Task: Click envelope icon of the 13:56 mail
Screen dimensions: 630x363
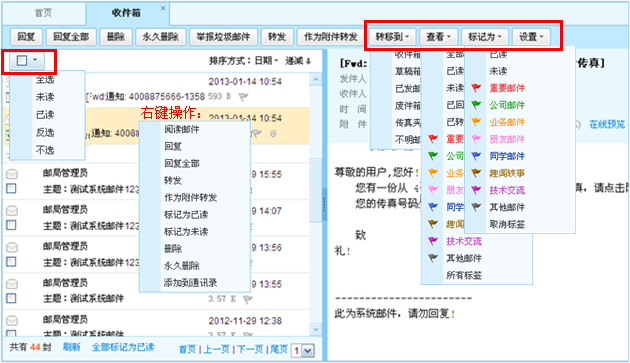Action: [12, 247]
